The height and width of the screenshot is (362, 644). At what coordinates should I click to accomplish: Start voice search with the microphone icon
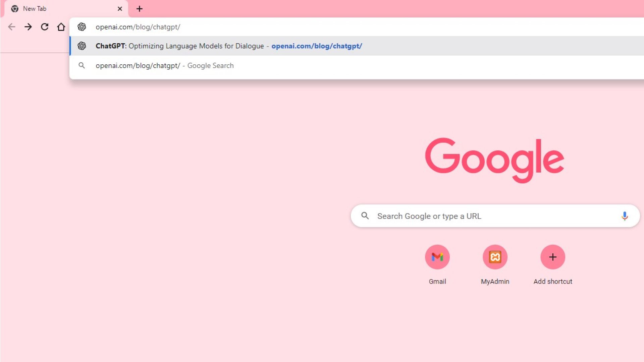[x=625, y=216]
